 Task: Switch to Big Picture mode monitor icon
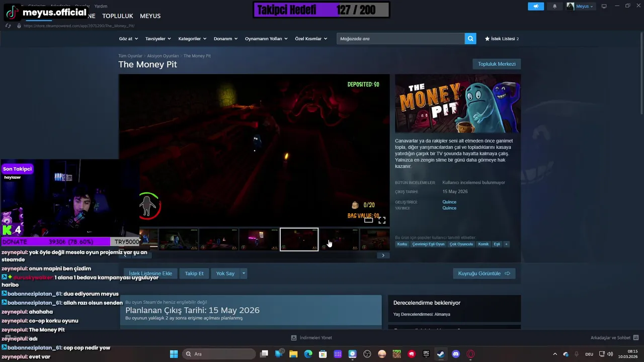pyautogui.click(x=604, y=6)
